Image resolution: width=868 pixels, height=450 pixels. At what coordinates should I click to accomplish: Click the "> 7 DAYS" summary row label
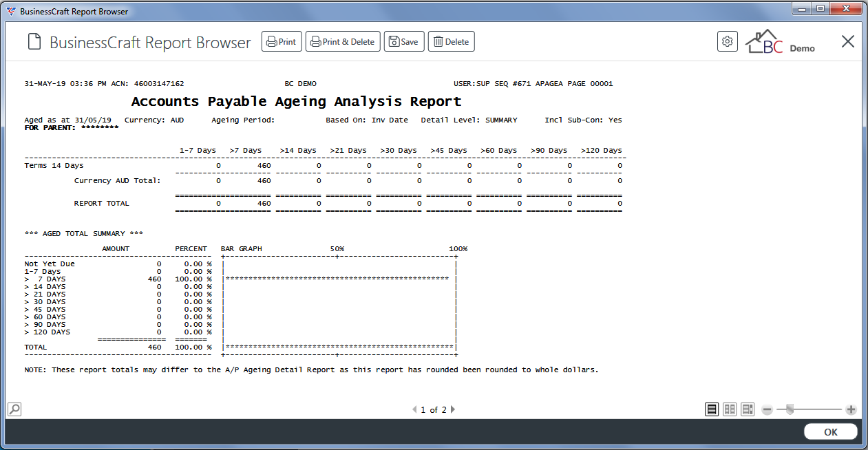coord(45,279)
